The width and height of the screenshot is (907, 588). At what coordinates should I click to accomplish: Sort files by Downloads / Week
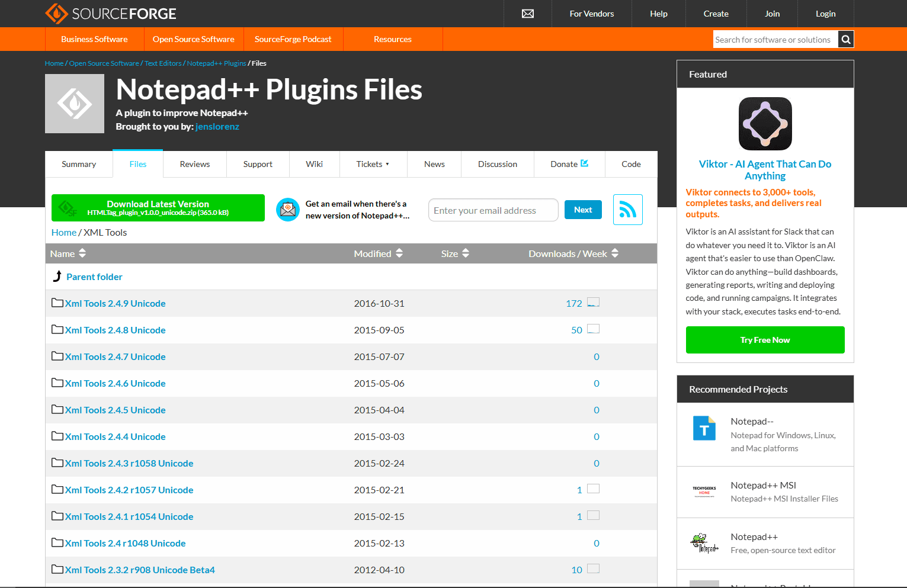point(573,253)
